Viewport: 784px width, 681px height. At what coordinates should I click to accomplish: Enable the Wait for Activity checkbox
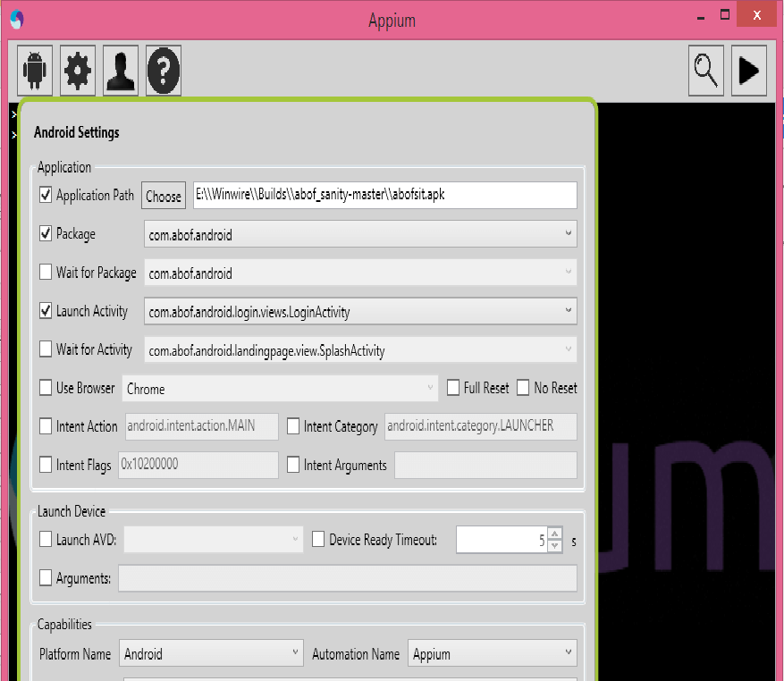46,349
